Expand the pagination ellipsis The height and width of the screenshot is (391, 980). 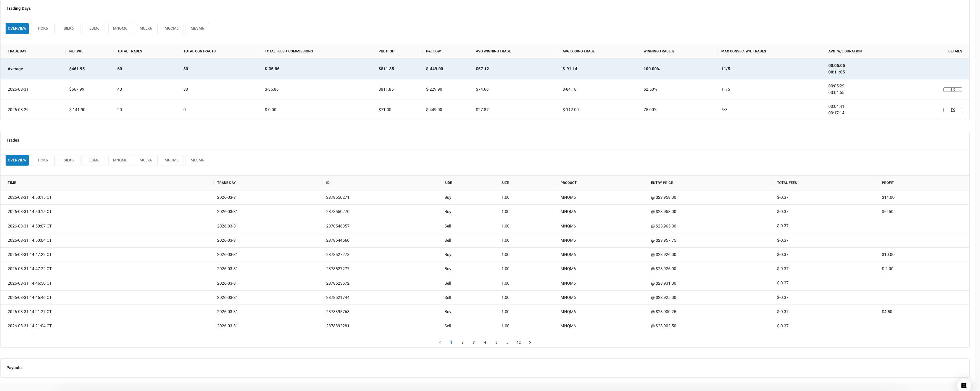click(507, 343)
